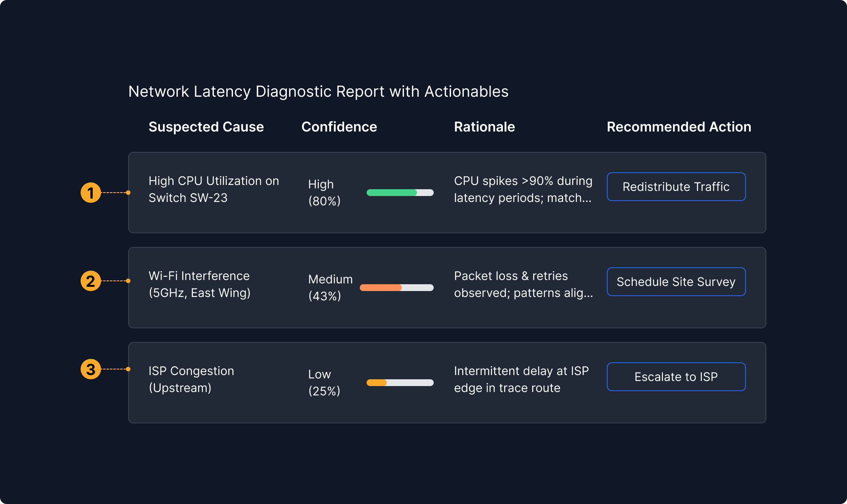The image size is (847, 504).
Task: Select the Suspected Cause column header
Action: click(x=206, y=127)
